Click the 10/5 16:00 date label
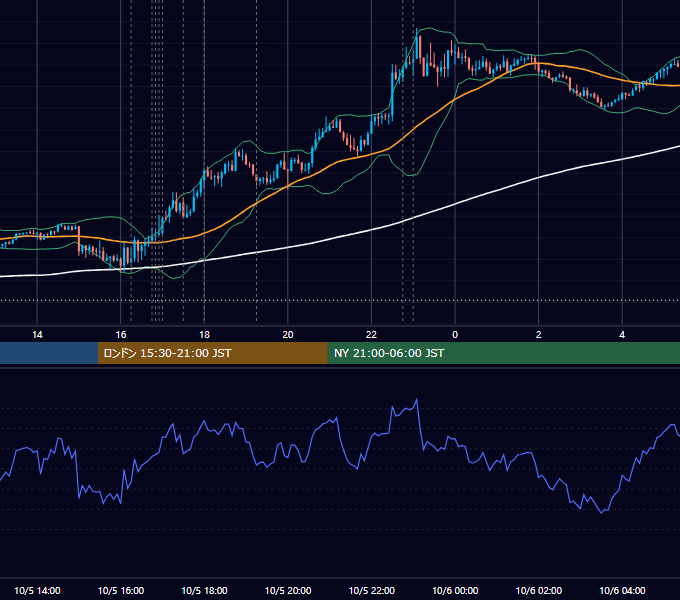This screenshot has width=680, height=600. pyautogui.click(x=121, y=590)
